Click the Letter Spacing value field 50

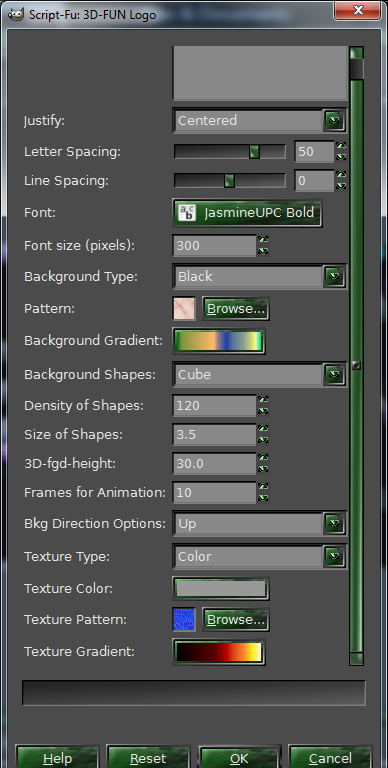315,152
